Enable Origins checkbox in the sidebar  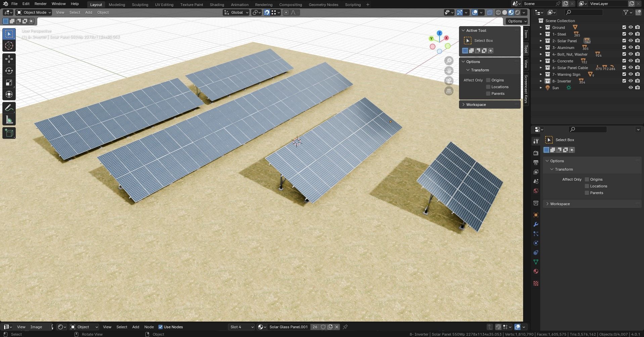coord(488,80)
